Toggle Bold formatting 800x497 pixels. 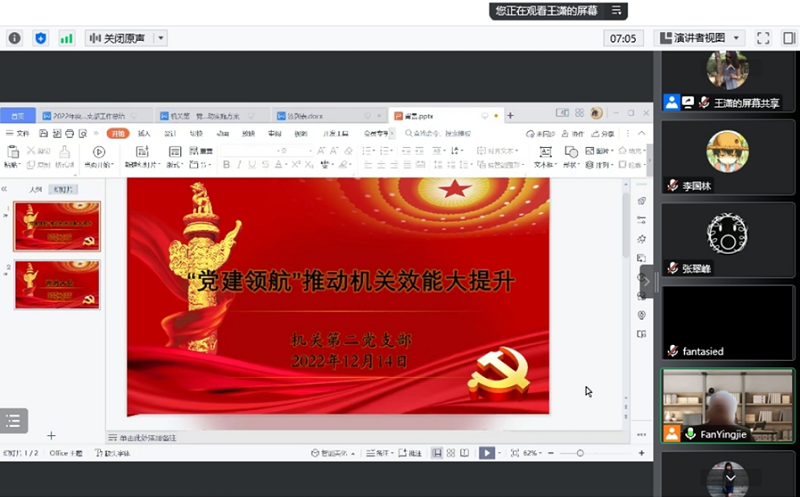coord(226,164)
